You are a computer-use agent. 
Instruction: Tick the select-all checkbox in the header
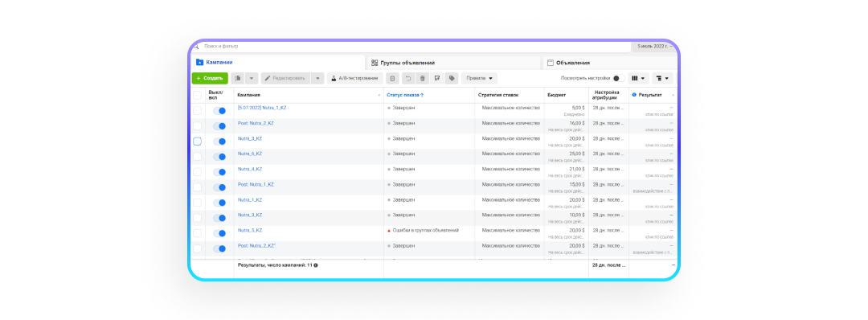point(197,95)
